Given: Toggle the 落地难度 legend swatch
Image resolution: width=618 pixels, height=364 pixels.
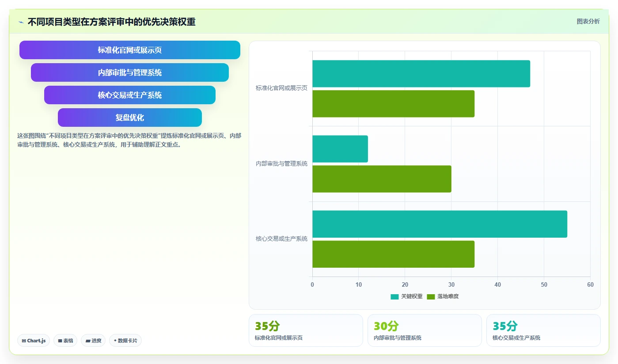Looking at the screenshot, I should click(x=431, y=296).
